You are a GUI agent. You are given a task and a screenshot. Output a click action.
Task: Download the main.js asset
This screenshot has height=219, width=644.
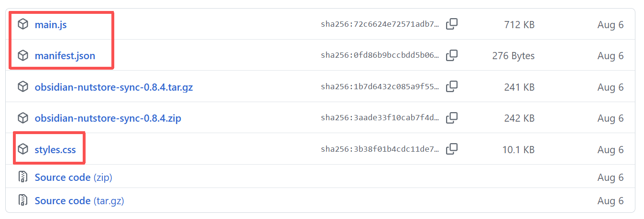pos(51,24)
